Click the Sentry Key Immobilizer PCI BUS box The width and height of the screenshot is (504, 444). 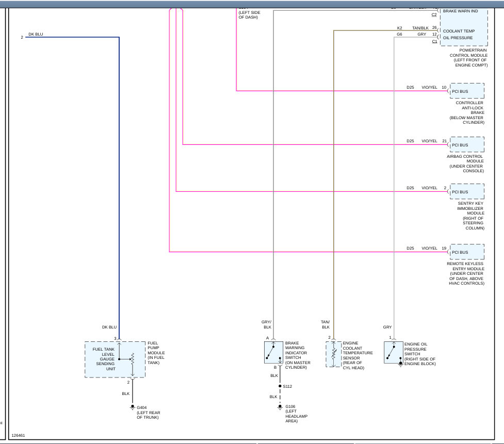(467, 191)
